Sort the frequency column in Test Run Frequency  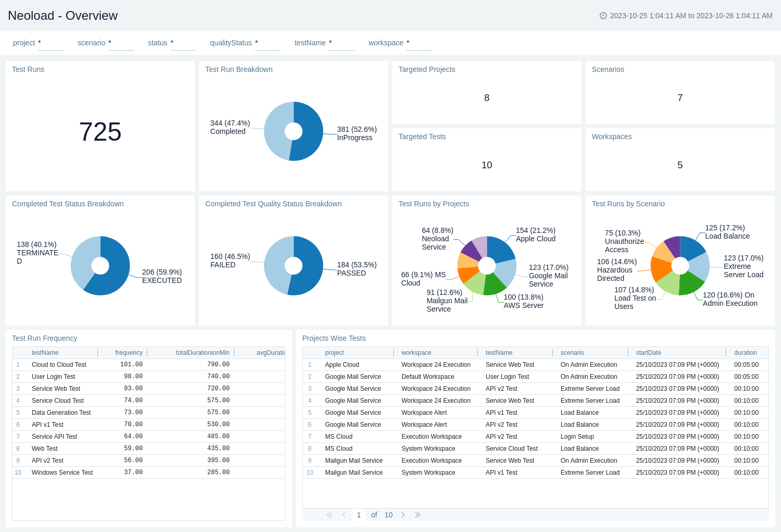[x=129, y=353]
